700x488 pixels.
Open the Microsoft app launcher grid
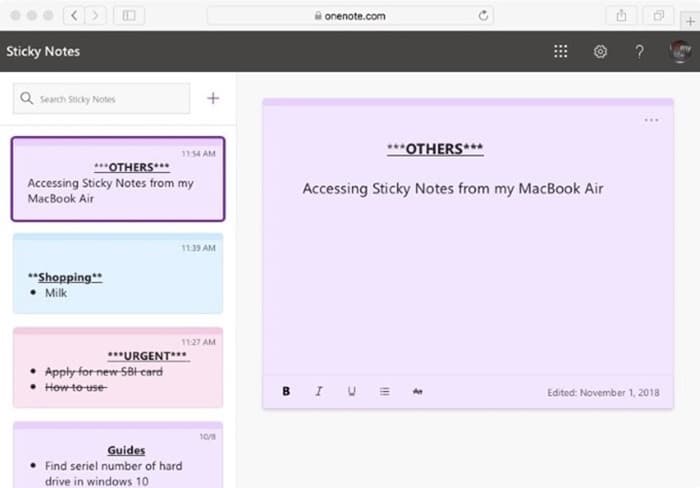coord(561,51)
